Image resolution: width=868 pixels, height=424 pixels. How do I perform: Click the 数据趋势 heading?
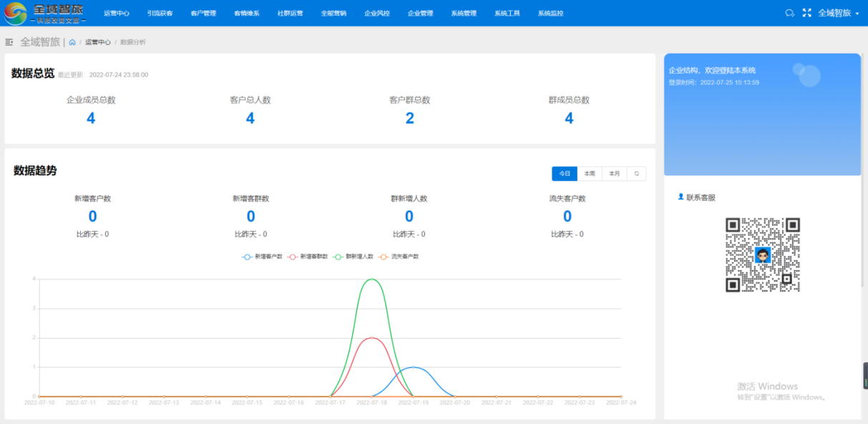pos(35,170)
